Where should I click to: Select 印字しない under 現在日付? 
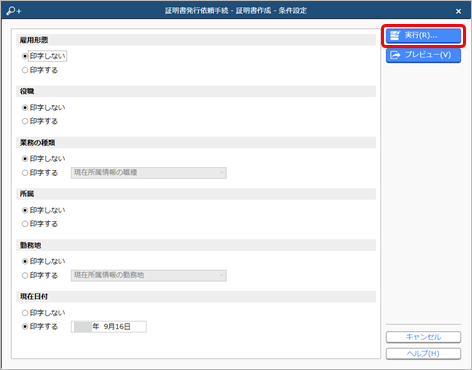coord(44,313)
